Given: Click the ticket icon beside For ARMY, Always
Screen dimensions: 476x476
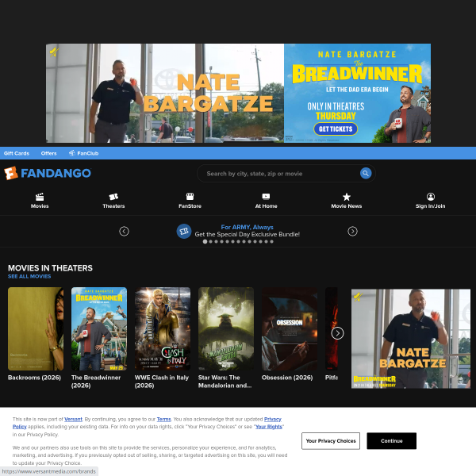Looking at the screenshot, I should coord(184,232).
